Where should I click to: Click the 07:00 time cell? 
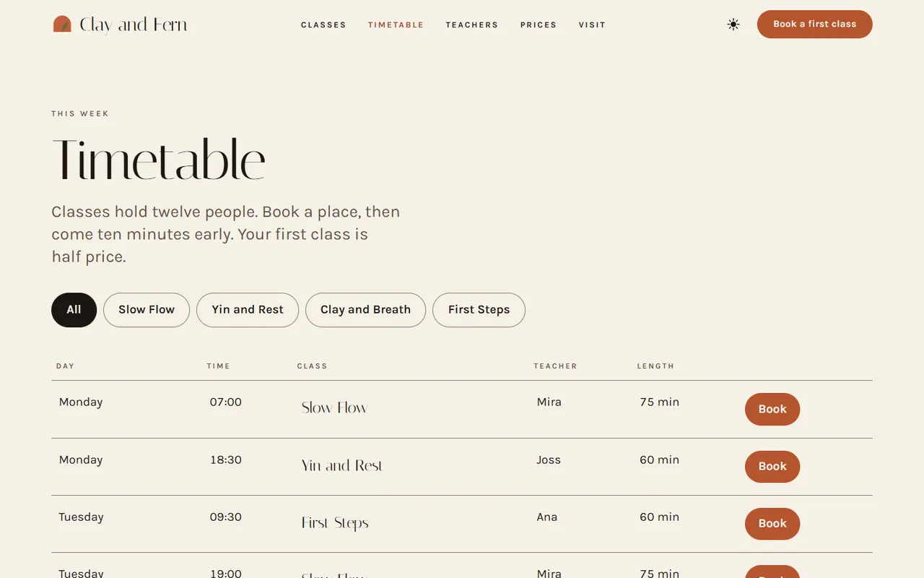click(226, 402)
